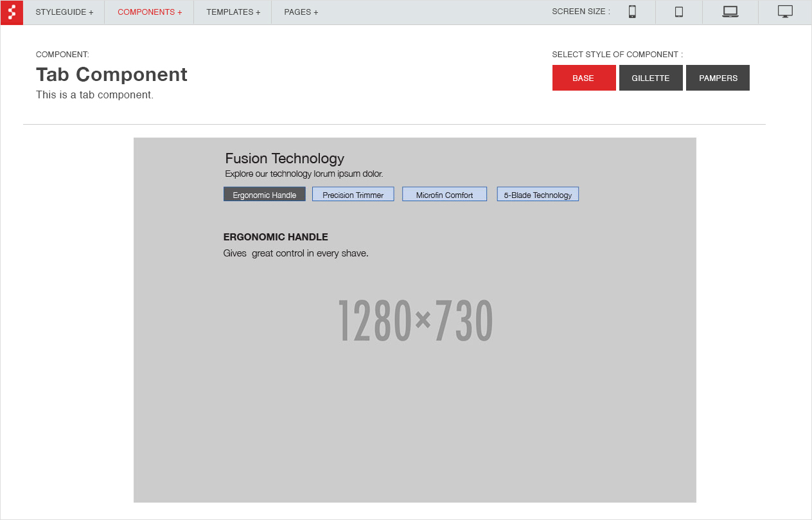Open the PAGES + menu

coord(301,12)
